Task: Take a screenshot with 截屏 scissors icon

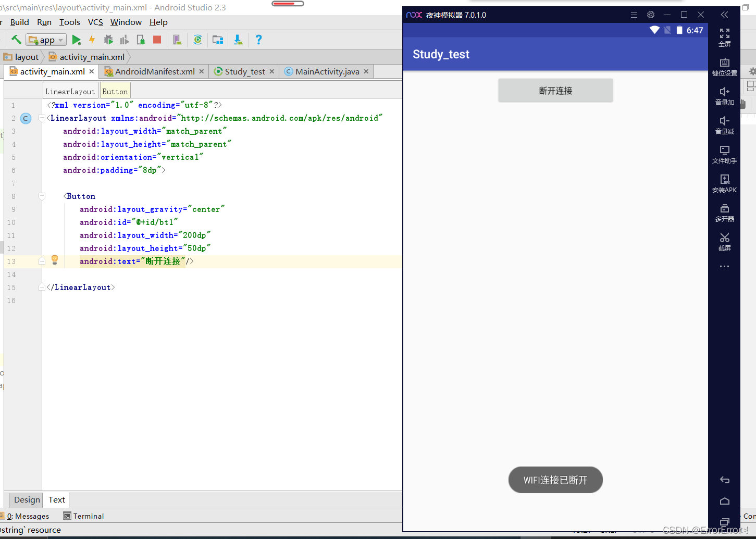Action: click(x=725, y=242)
